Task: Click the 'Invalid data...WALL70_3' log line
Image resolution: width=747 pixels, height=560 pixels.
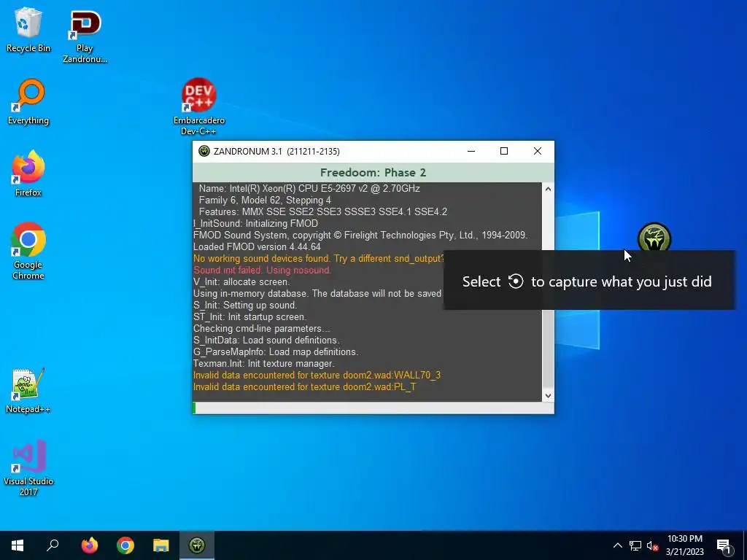Action: [317, 376]
